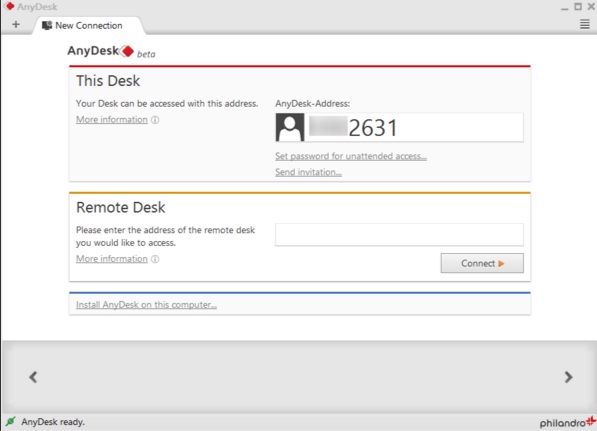
Task: Click the plus icon to add tab
Action: 16,25
